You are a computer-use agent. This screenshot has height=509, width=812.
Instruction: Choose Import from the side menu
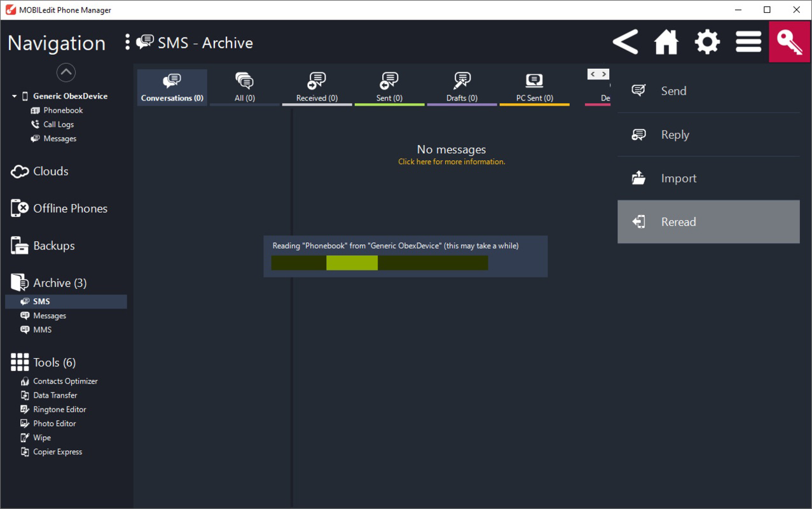click(x=708, y=178)
